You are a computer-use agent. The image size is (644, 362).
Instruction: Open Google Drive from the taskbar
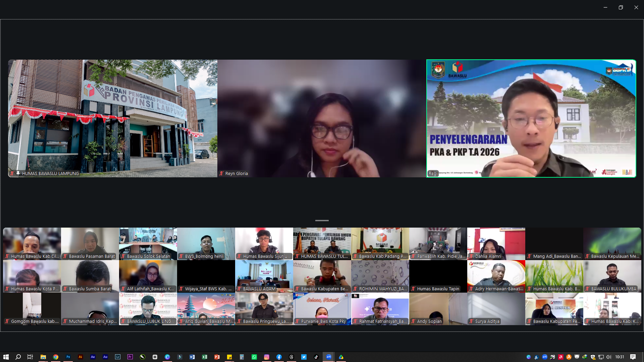click(x=341, y=357)
